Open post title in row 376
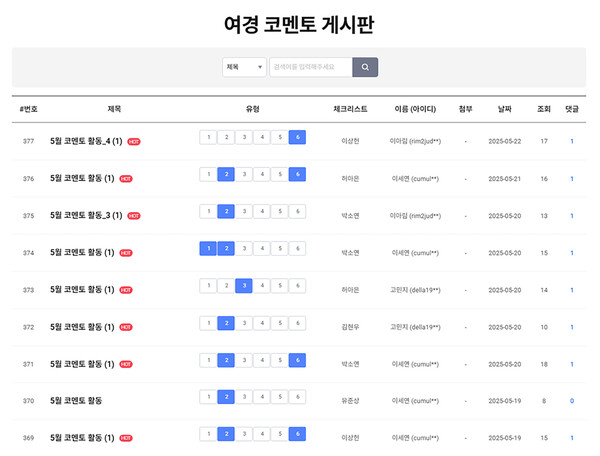Image resolution: width=600 pixels, height=456 pixels. click(x=82, y=178)
